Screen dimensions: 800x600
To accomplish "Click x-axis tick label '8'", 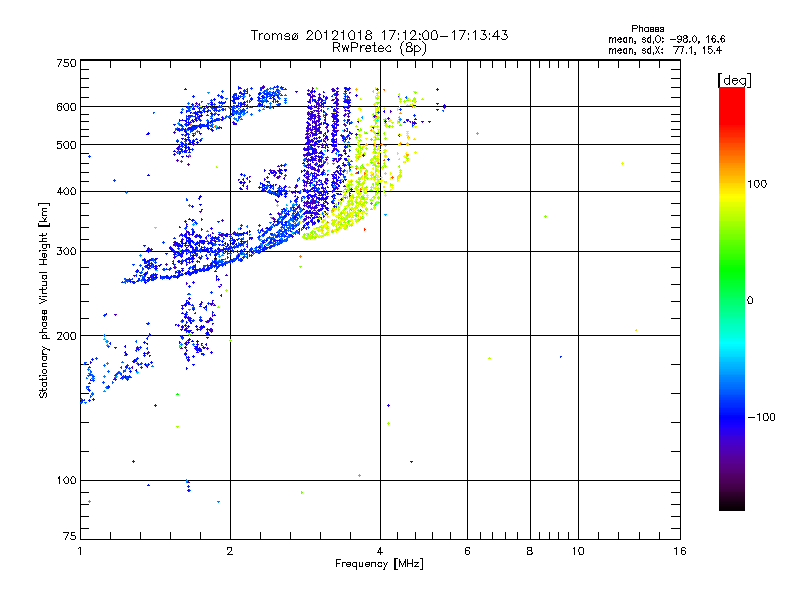I will coord(530,551).
